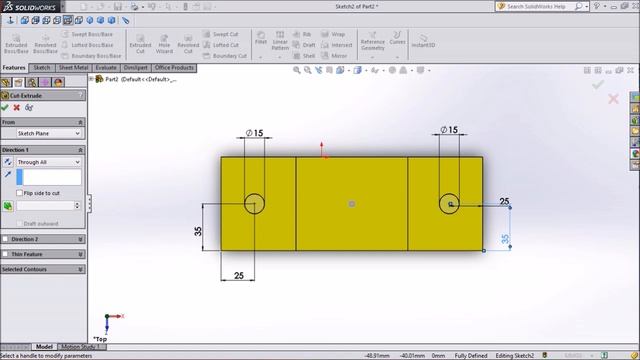Switch to the Features tab
This screenshot has height=360, width=640.
(x=14, y=68)
